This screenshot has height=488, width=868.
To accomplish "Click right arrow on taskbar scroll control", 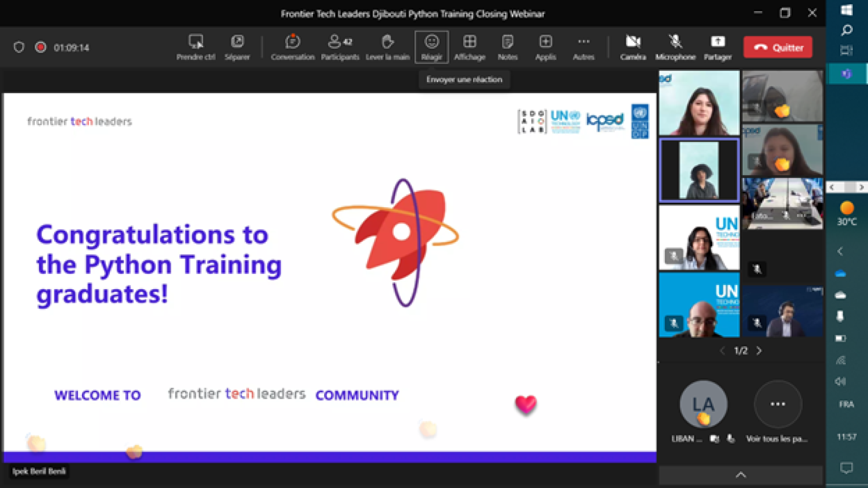I will pos(861,187).
